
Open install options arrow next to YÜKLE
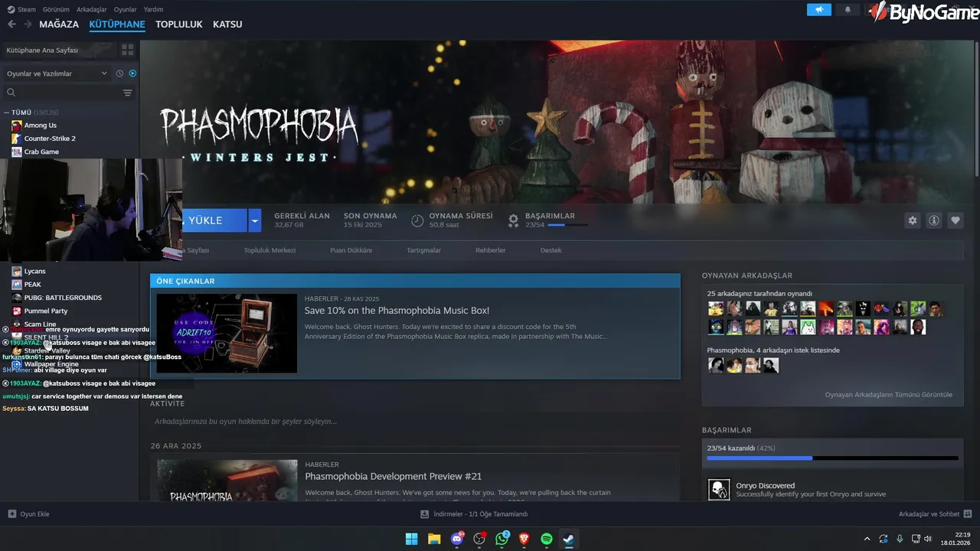click(255, 220)
